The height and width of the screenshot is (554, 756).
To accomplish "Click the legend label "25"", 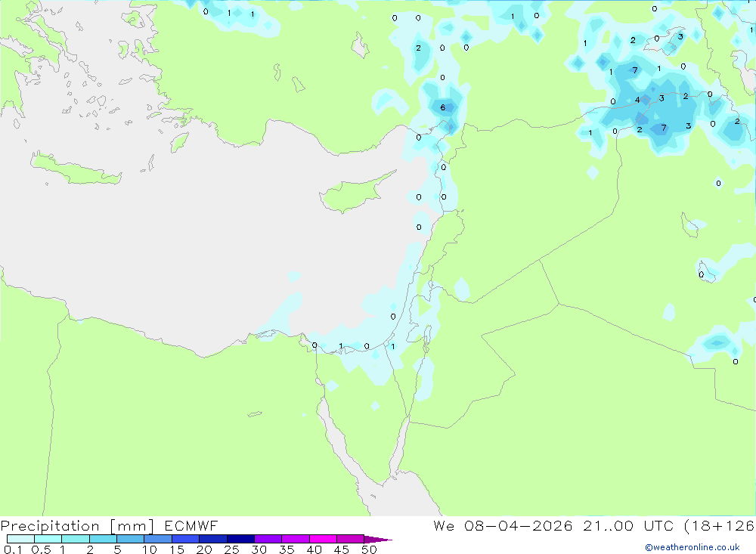I will point(232,549).
